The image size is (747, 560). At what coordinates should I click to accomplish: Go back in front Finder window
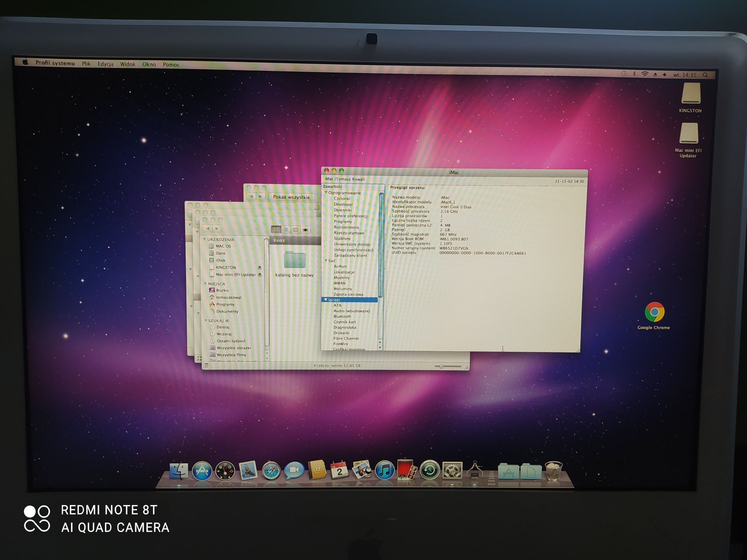coord(208,228)
